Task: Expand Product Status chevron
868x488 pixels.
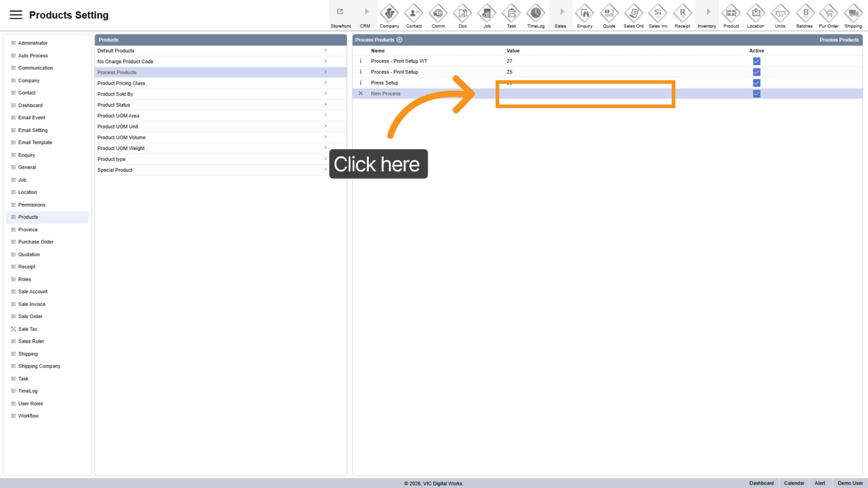Action: 326,105
